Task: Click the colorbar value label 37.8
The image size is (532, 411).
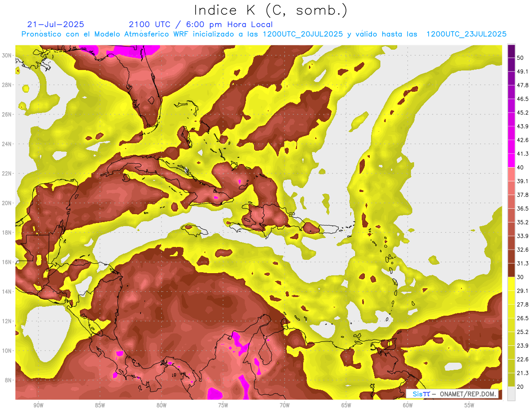Action: click(523, 195)
